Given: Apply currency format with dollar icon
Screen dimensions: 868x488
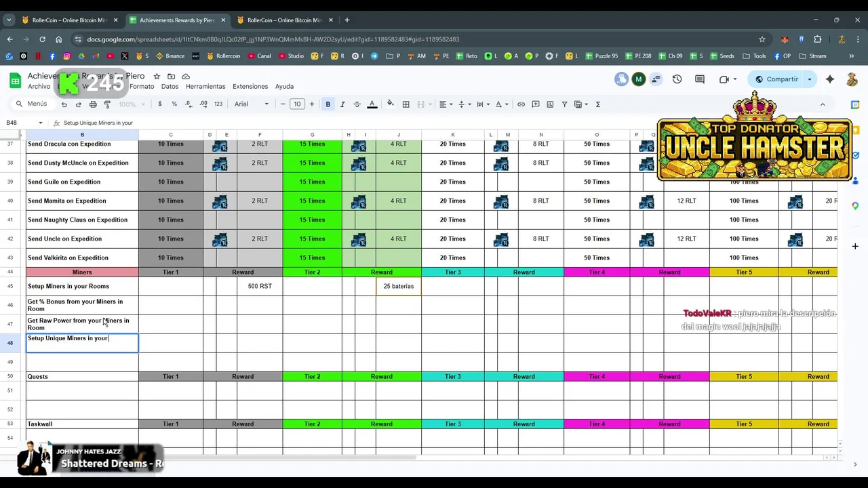Looking at the screenshot, I should (160, 104).
